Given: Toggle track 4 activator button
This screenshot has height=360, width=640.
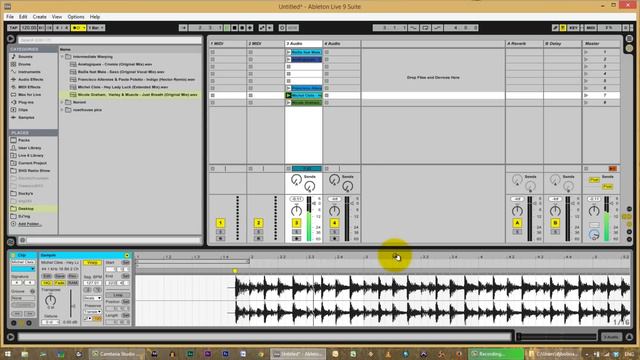Looking at the screenshot, I should pos(334,223).
